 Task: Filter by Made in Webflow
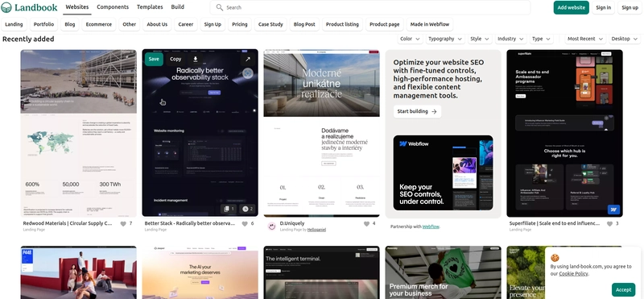pyautogui.click(x=430, y=24)
